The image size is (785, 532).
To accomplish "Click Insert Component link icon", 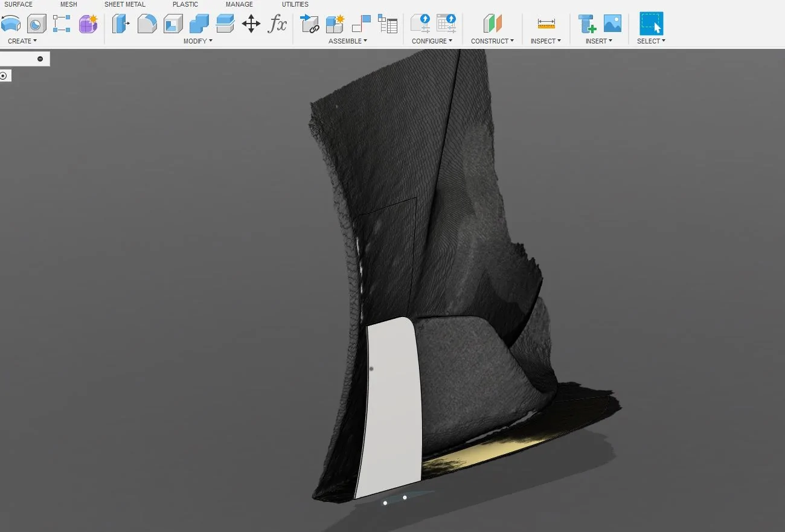I will (x=310, y=24).
